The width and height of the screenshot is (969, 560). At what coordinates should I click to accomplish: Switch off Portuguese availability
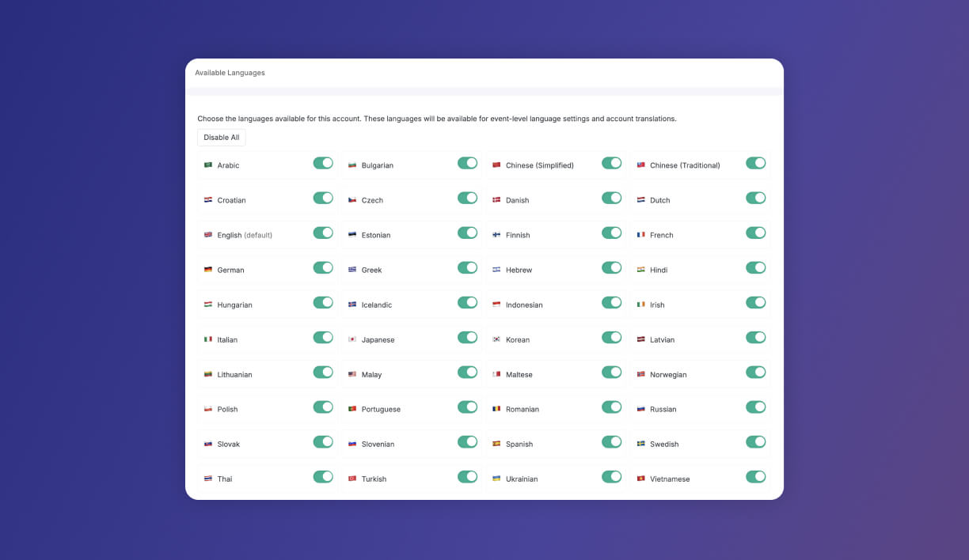click(467, 407)
